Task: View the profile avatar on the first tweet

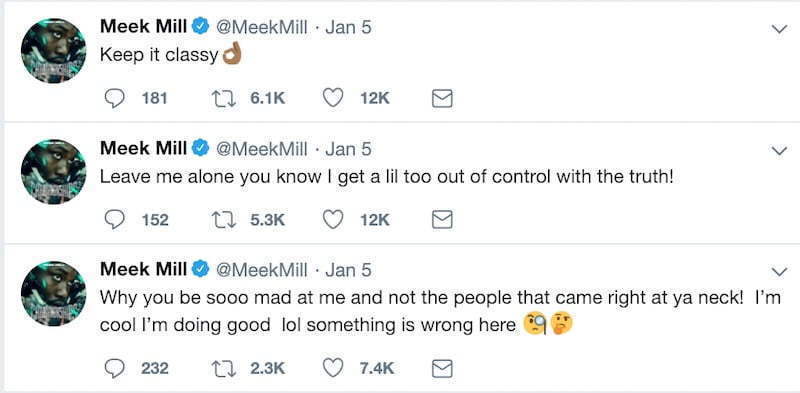Action: coord(54,51)
